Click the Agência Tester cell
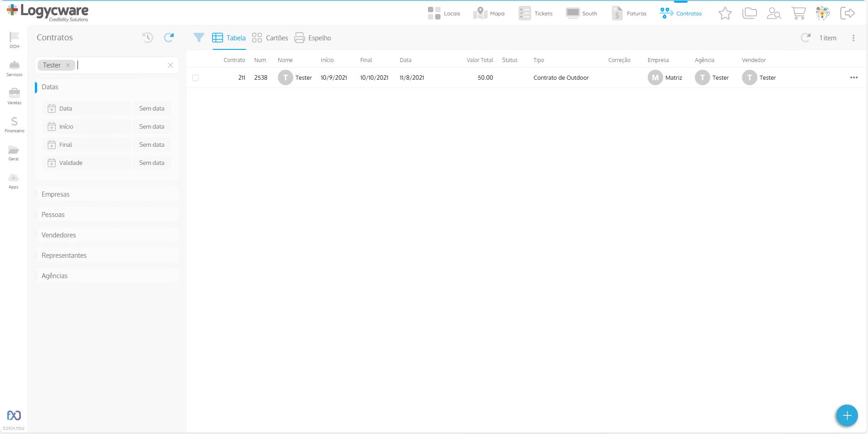The image size is (868, 434). [x=712, y=78]
